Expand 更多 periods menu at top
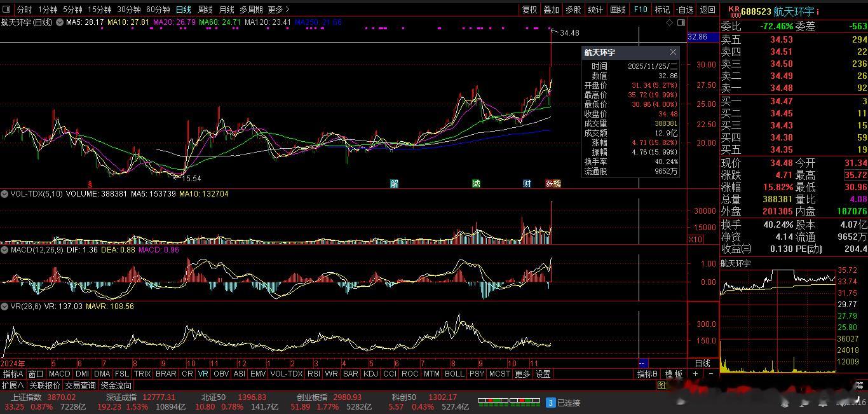The width and height of the screenshot is (868, 414). click(x=278, y=10)
